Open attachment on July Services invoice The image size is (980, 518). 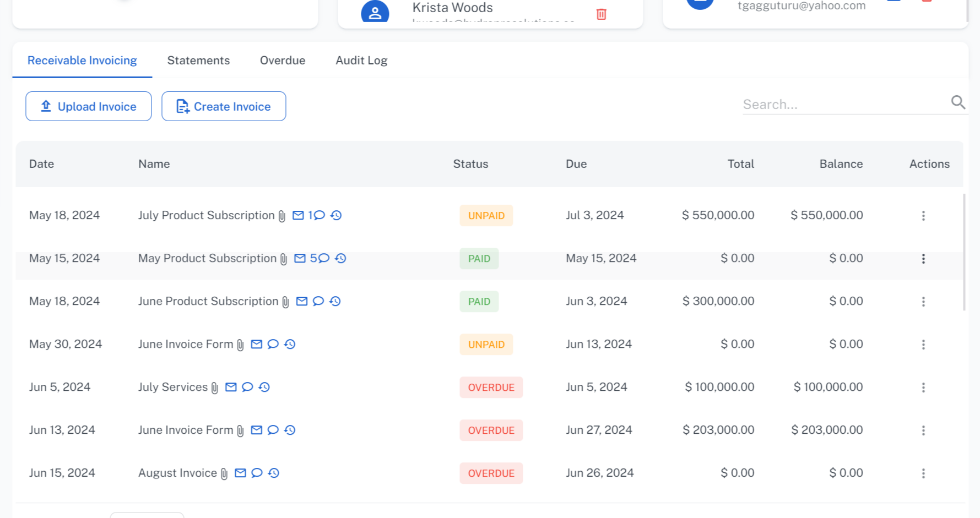tap(215, 388)
